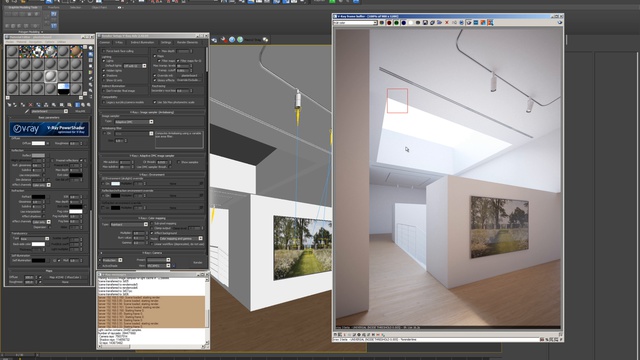Screen dimensions: 640x360
Task: Click Make Preview icon in Material Editor
Action: tap(90, 78)
